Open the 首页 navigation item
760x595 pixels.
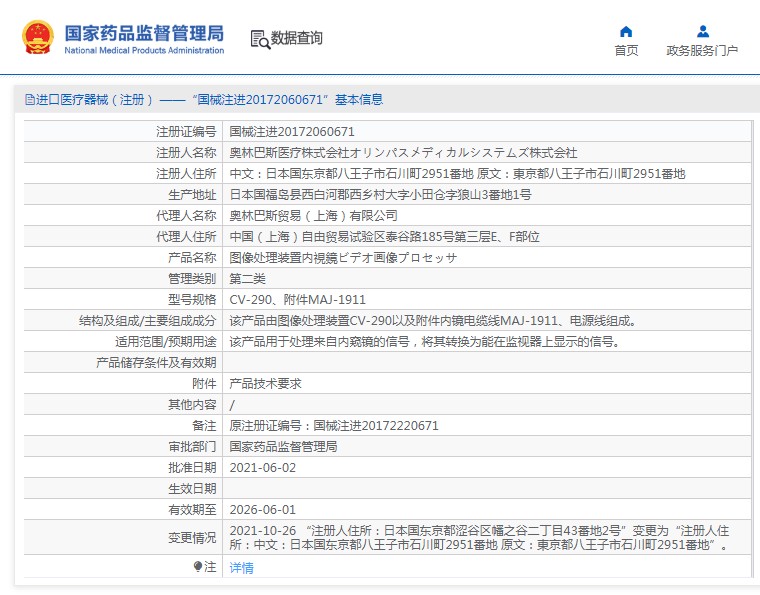[626, 51]
